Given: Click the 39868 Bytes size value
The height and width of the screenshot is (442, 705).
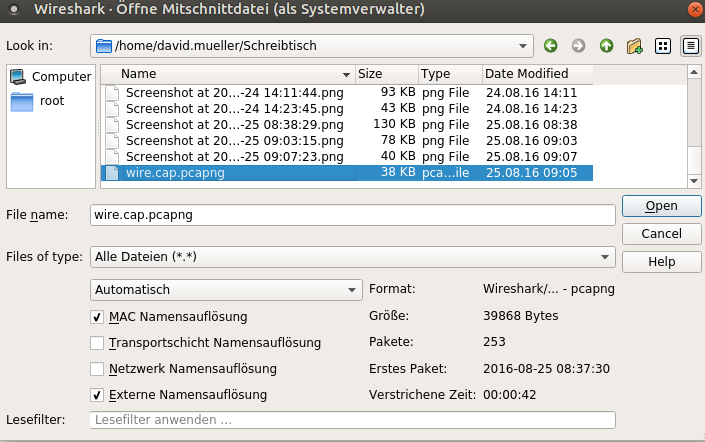Looking at the screenshot, I should click(521, 316).
